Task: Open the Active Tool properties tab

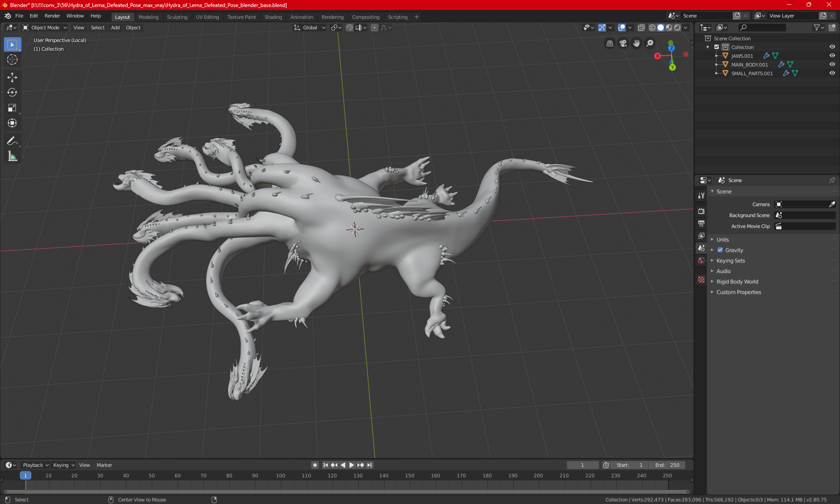Action: point(701,196)
